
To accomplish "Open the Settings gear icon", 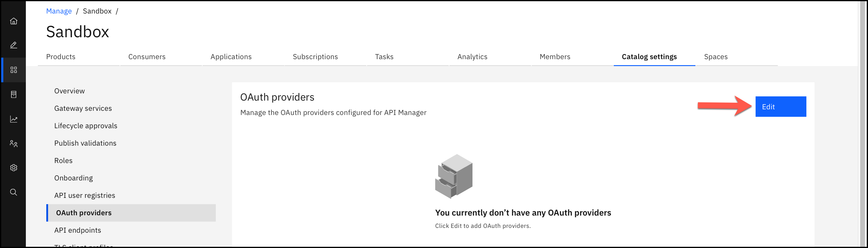I will click(14, 168).
